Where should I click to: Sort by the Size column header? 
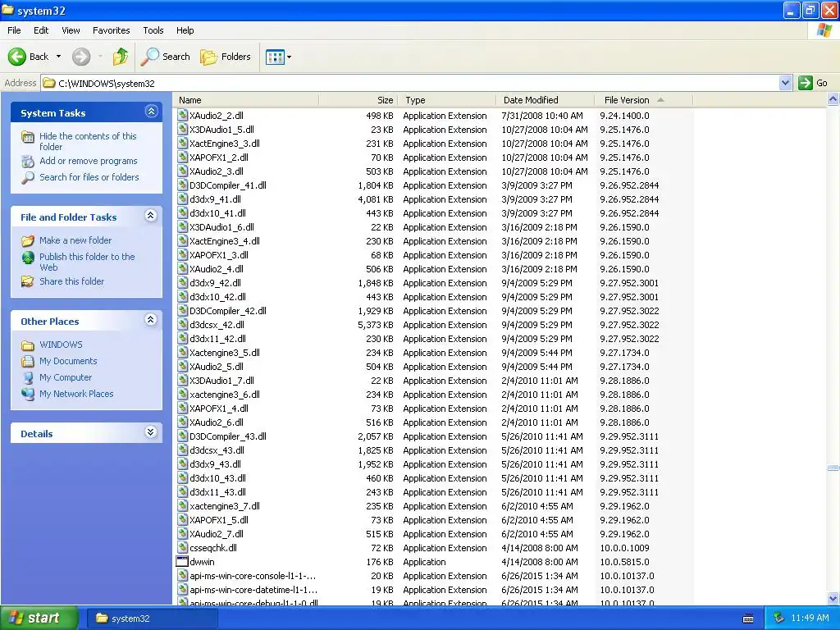(358, 99)
